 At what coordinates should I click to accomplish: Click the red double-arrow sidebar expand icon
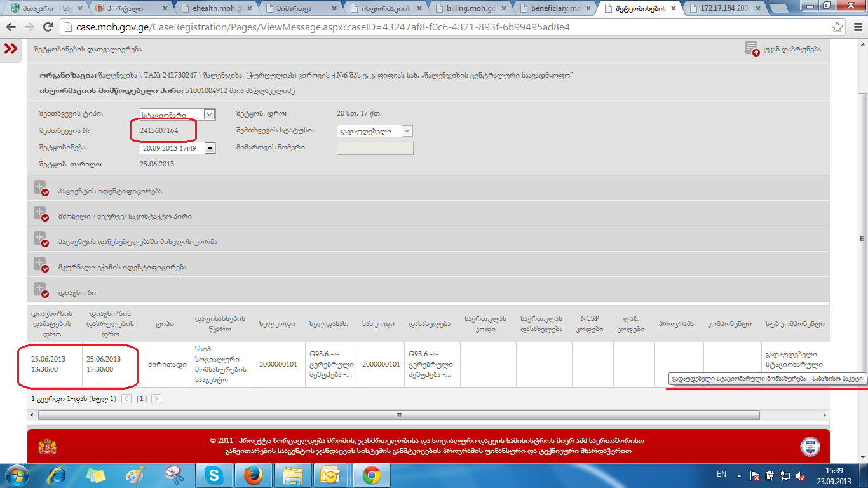click(x=11, y=50)
